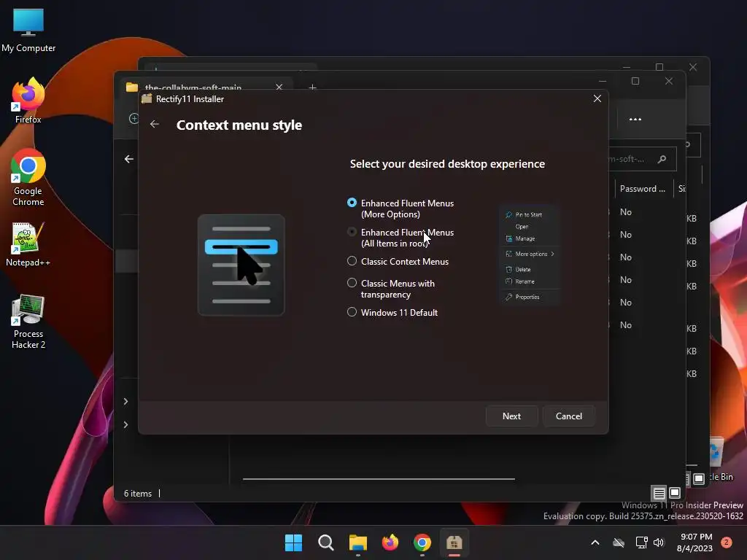Open Notepad++ desktop shortcut

pyautogui.click(x=28, y=244)
